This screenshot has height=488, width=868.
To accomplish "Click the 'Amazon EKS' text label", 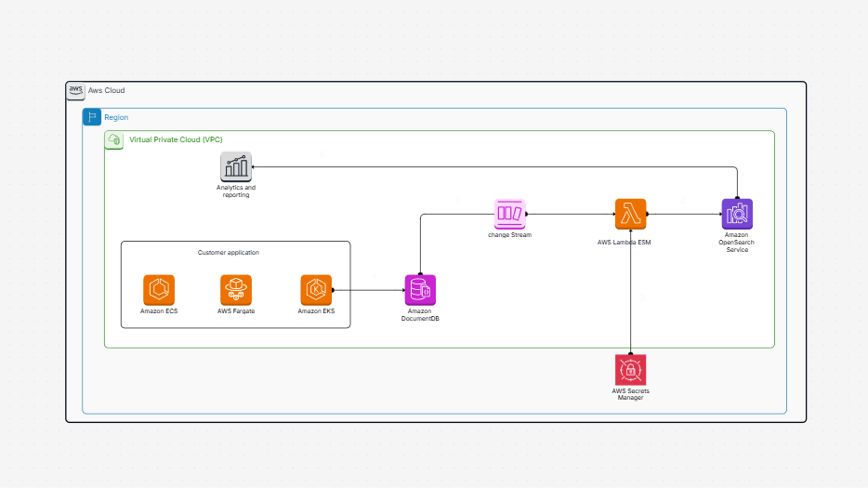I will pyautogui.click(x=316, y=311).
